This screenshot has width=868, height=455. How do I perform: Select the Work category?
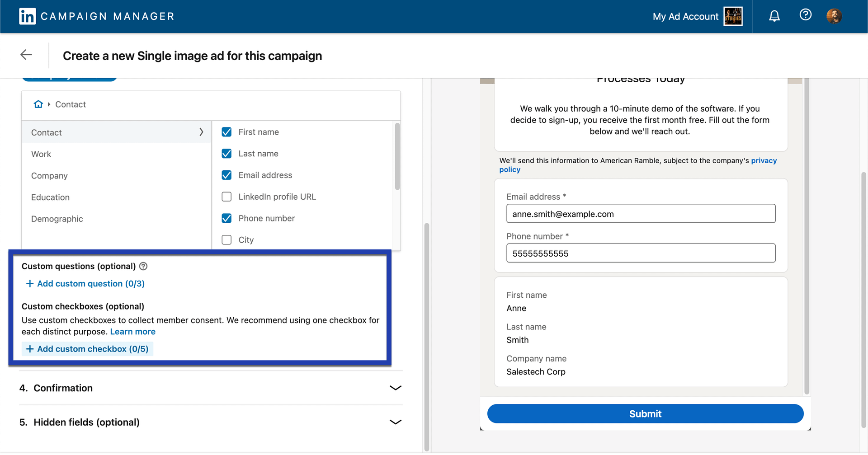117,154
